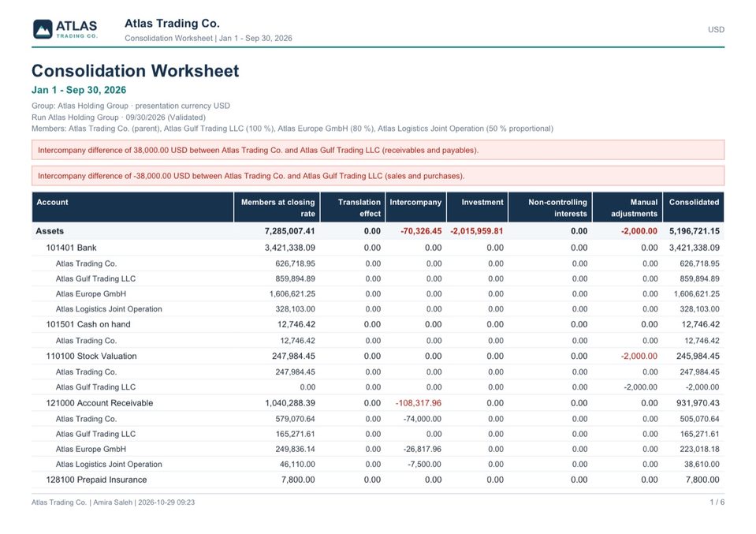Select the 'Members:' group composition line
Image resolution: width=756 pixels, height=534 pixels.
tap(292, 129)
